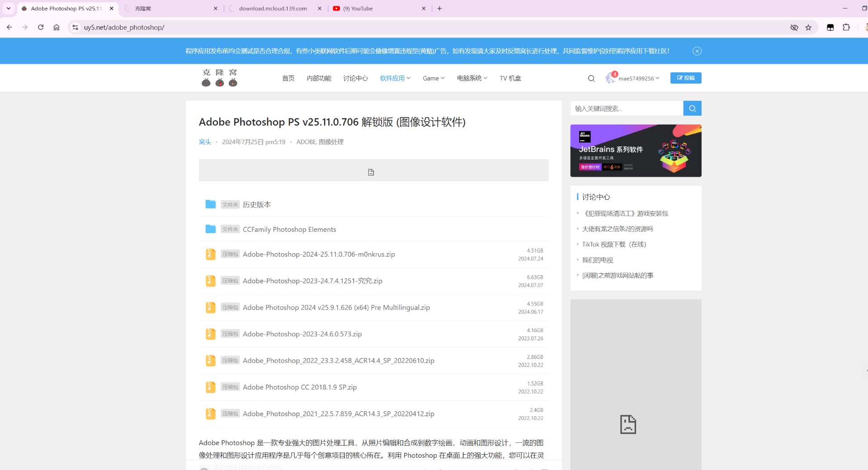
Task: Open the browser extensions puzzle icon
Action: tap(846, 27)
